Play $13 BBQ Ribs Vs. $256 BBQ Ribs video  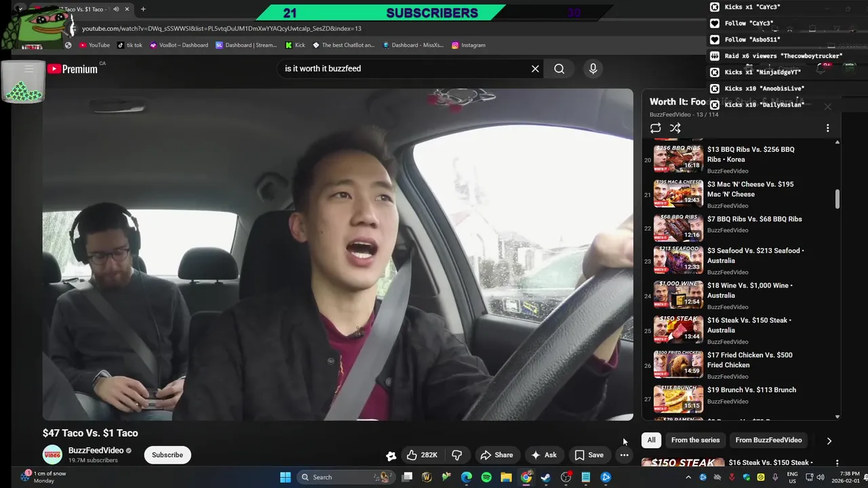click(x=739, y=159)
